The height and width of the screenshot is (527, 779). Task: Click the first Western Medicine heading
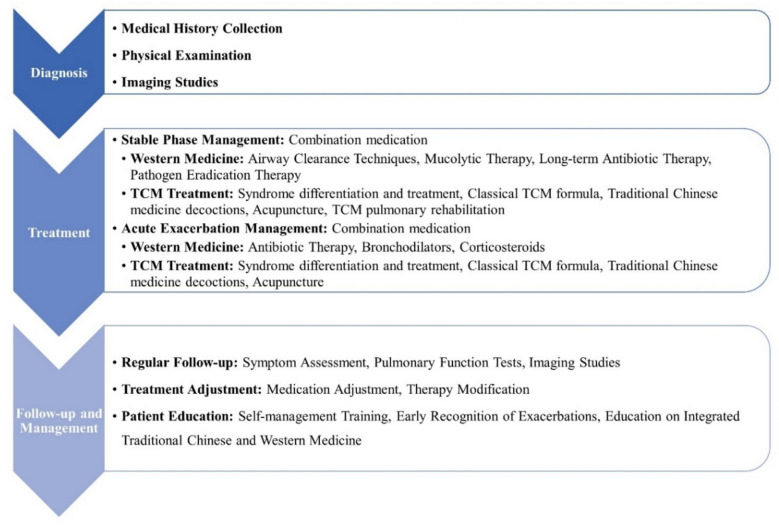[x=187, y=158]
